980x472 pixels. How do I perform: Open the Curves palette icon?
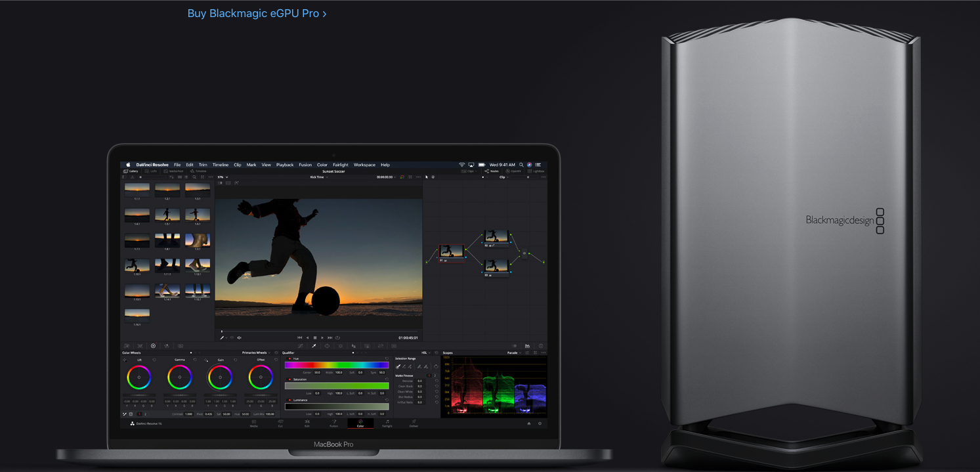(301, 346)
